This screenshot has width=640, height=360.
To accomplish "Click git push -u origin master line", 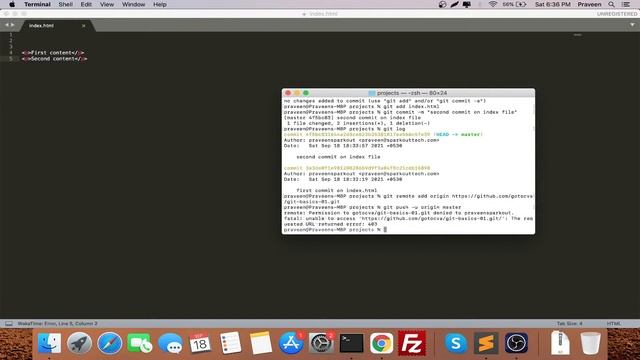I will click(372, 207).
